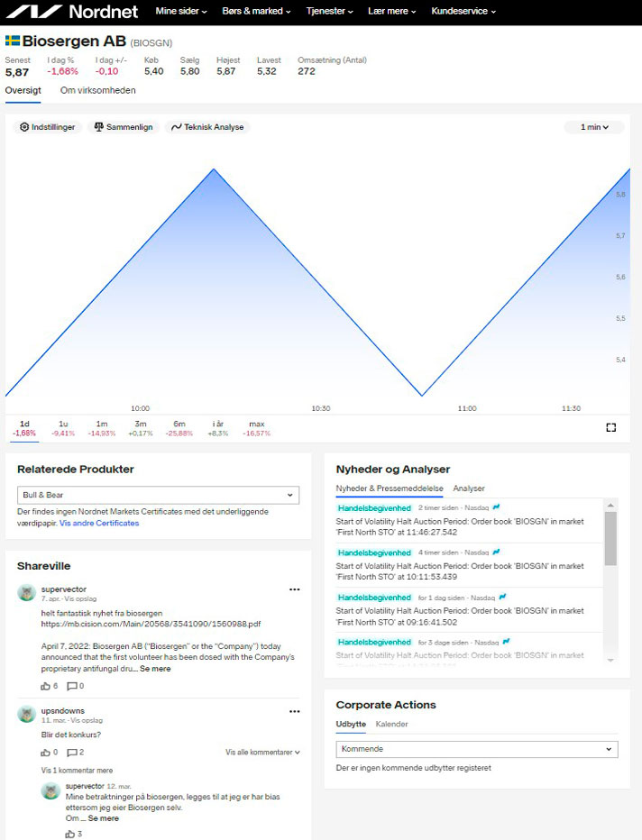
Task: Follow the Vis andre Certificates link
Action: tap(99, 524)
